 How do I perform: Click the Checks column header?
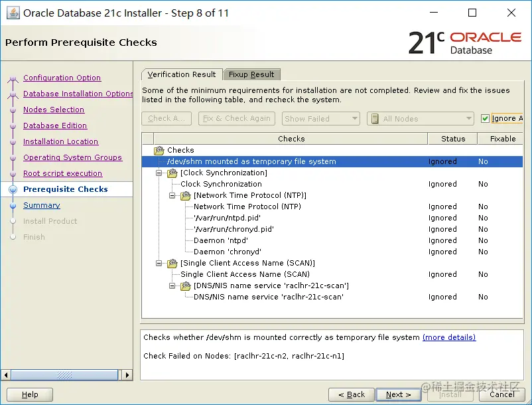click(291, 139)
